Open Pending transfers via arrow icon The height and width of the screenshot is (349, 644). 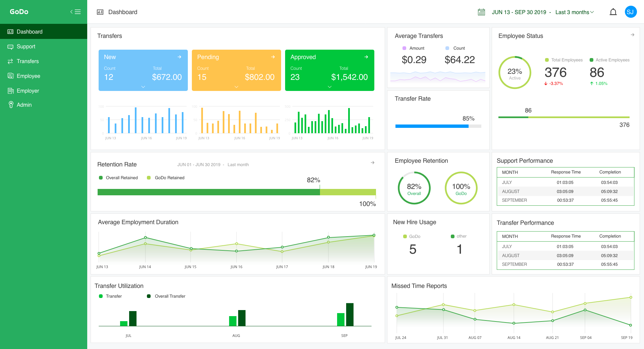pos(273,57)
